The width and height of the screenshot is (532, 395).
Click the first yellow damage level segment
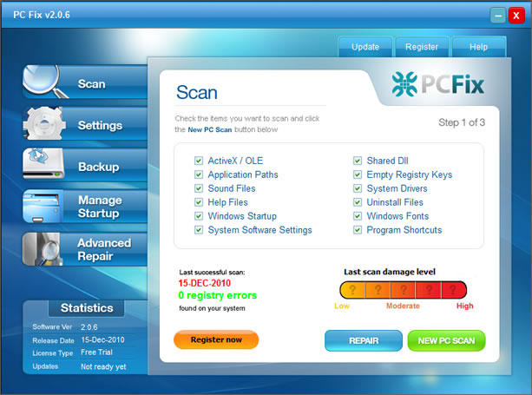tap(352, 290)
